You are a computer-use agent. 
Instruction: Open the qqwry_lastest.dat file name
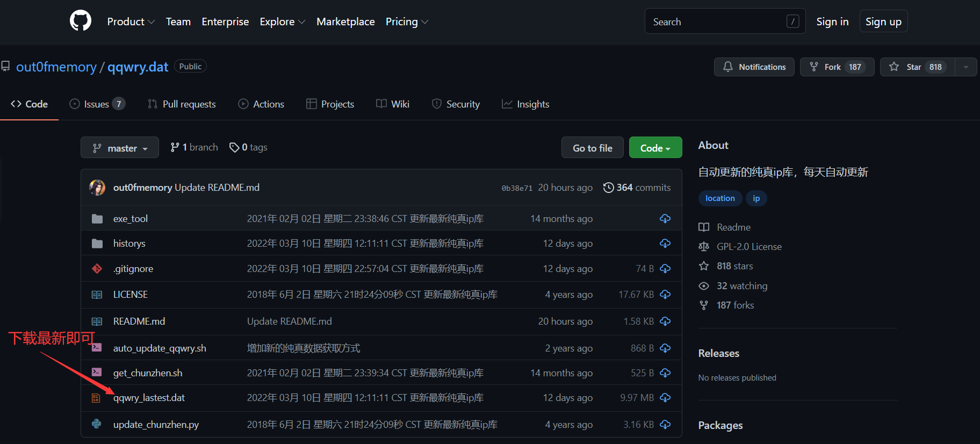(149, 398)
